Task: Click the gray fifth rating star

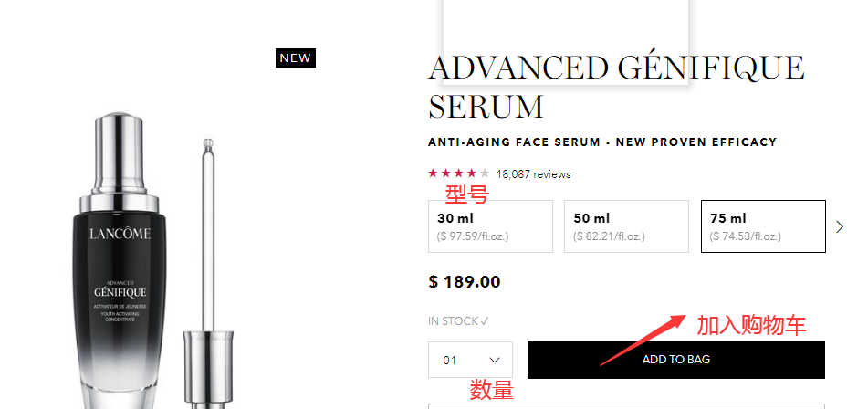Action: [485, 173]
